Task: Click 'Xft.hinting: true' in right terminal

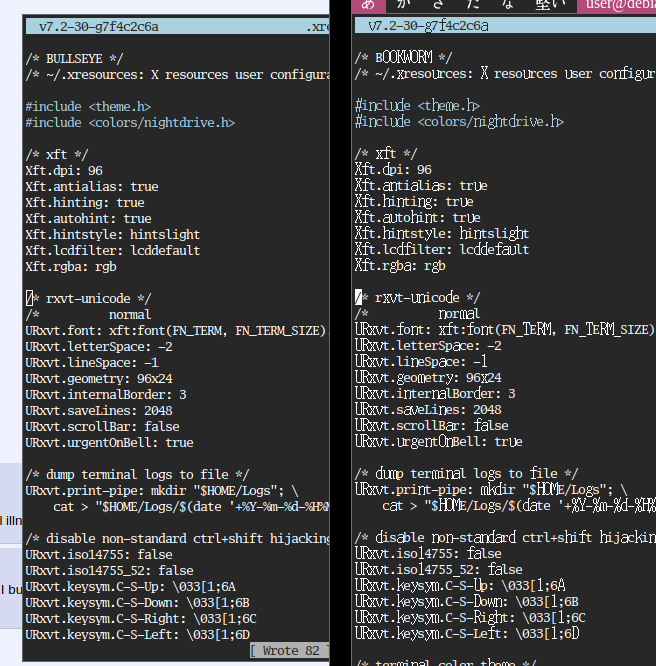Action: point(414,201)
